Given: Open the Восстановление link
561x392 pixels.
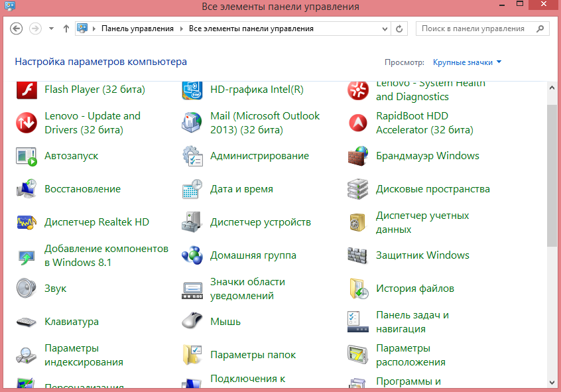Looking at the screenshot, I should tap(83, 189).
